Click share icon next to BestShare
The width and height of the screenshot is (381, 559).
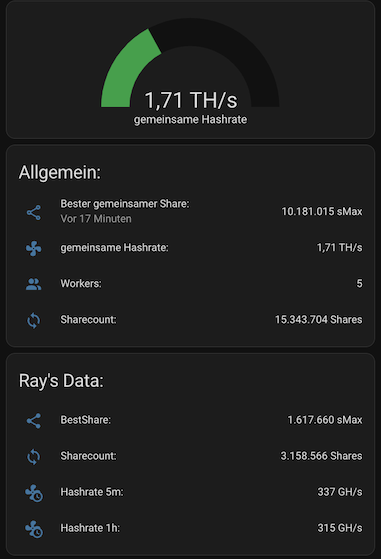(34, 421)
